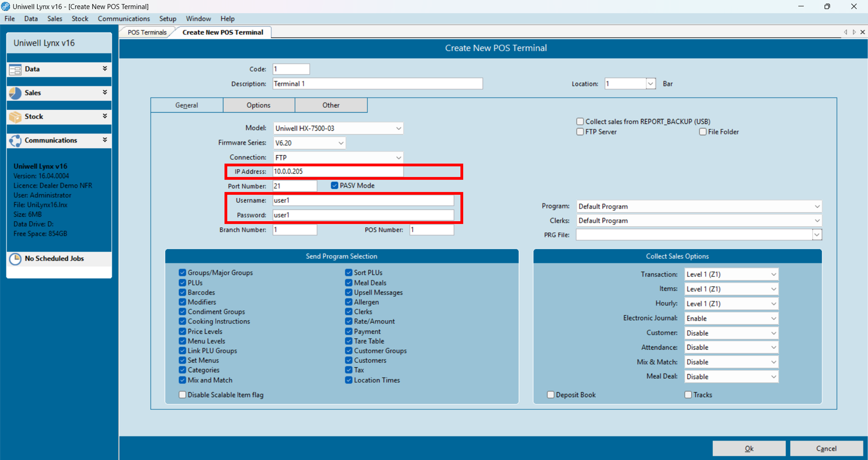The image size is (868, 460).
Task: Click the tab scroll left arrow icon
Action: (x=846, y=32)
